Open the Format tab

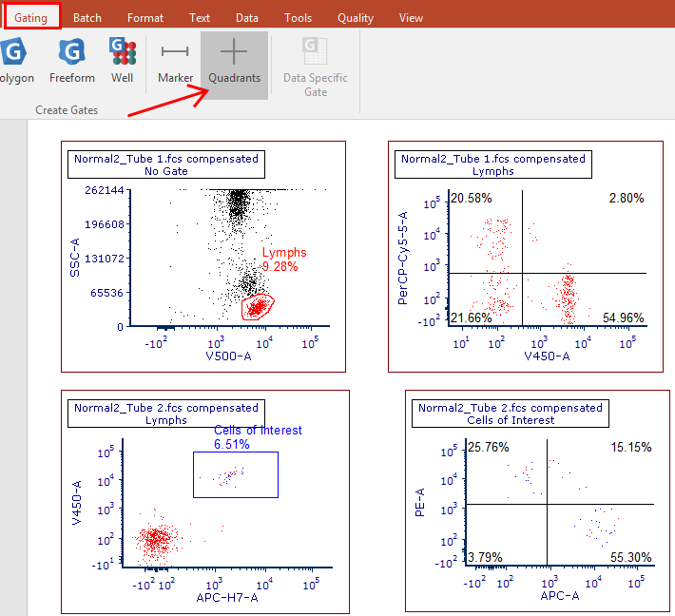(145, 17)
